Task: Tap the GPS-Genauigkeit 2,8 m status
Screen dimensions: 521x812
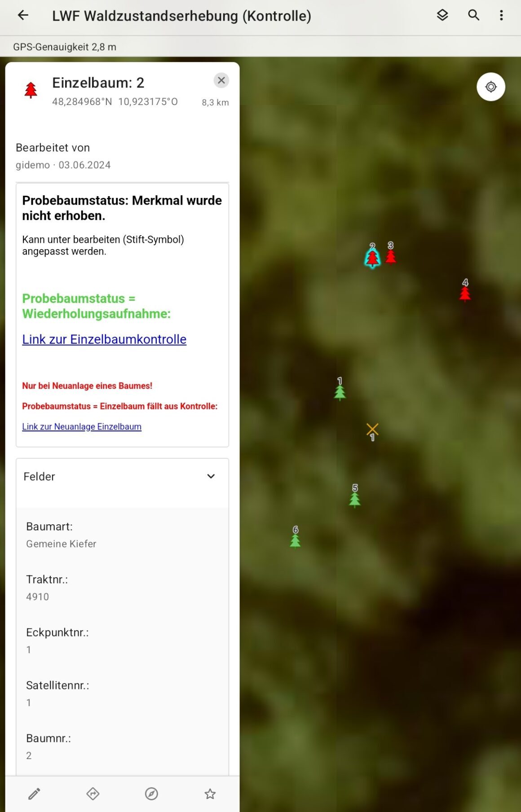Action: [65, 47]
